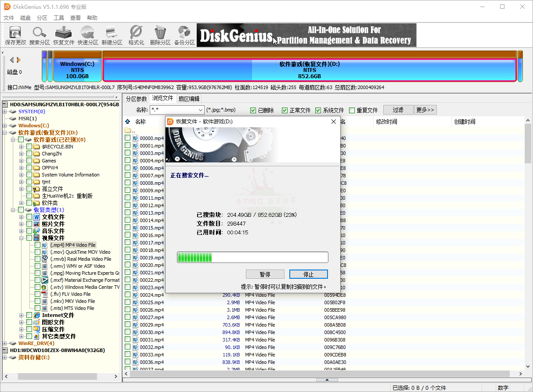Enable the 重复文件 checkbox
Viewport: 533px width, 392px height.
point(352,110)
